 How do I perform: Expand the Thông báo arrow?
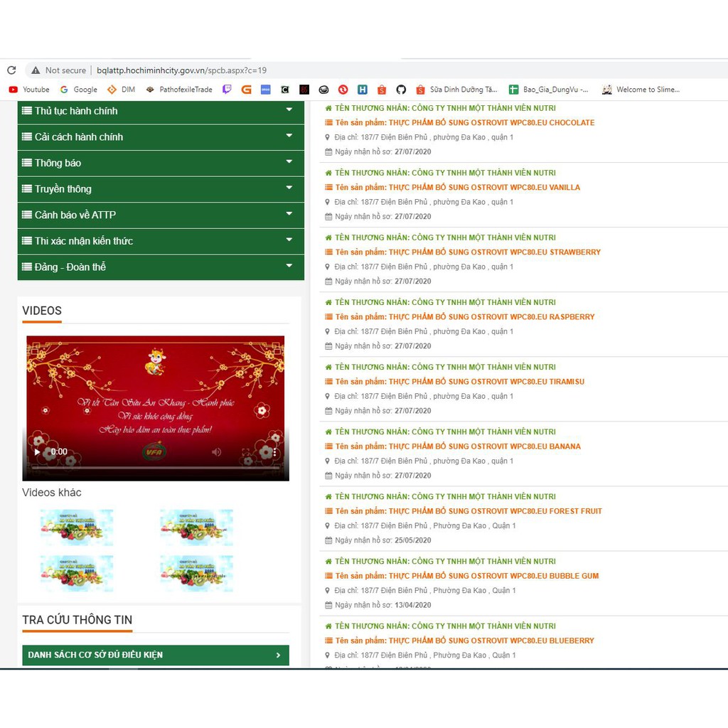(x=289, y=161)
